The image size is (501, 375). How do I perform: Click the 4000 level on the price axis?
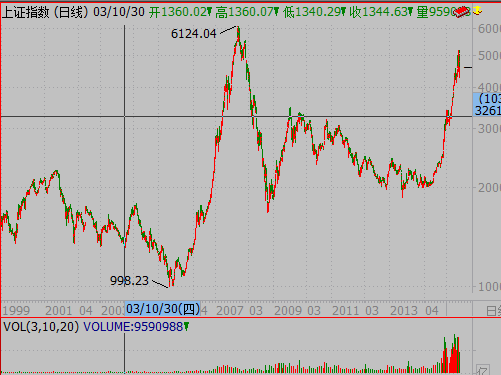489,87
